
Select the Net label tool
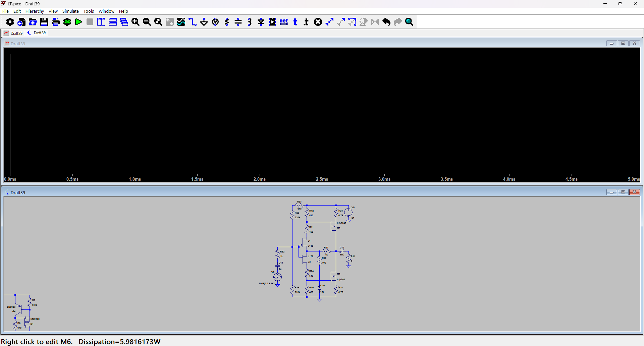(284, 22)
